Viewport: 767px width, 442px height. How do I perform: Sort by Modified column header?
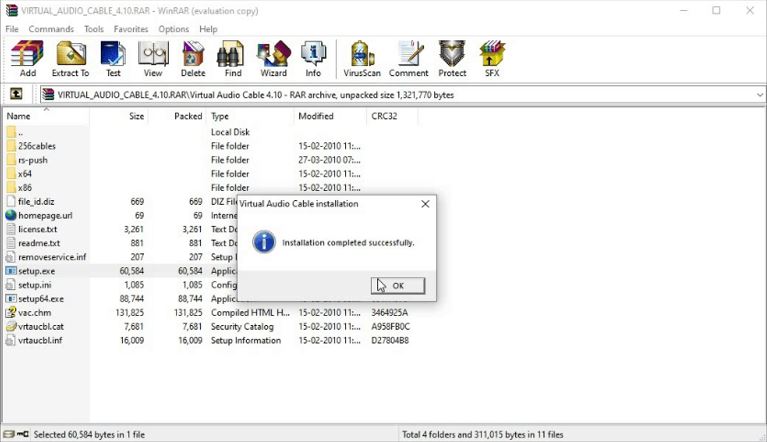coord(330,116)
